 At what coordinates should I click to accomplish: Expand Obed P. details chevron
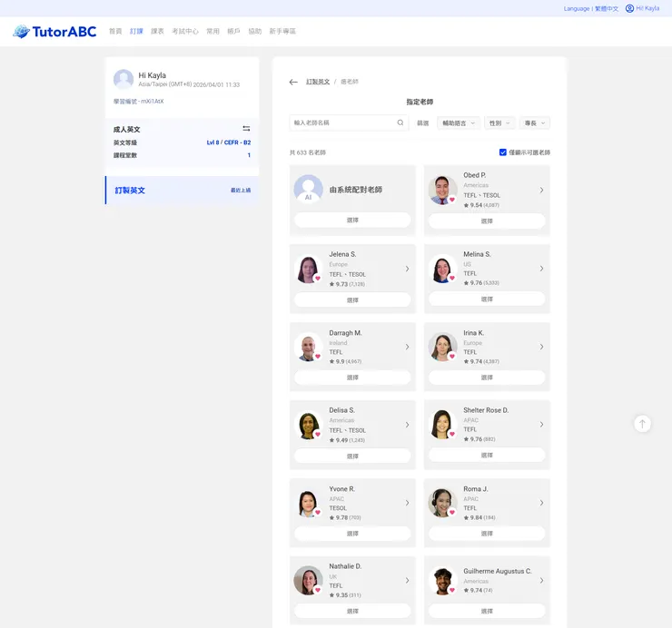542,190
